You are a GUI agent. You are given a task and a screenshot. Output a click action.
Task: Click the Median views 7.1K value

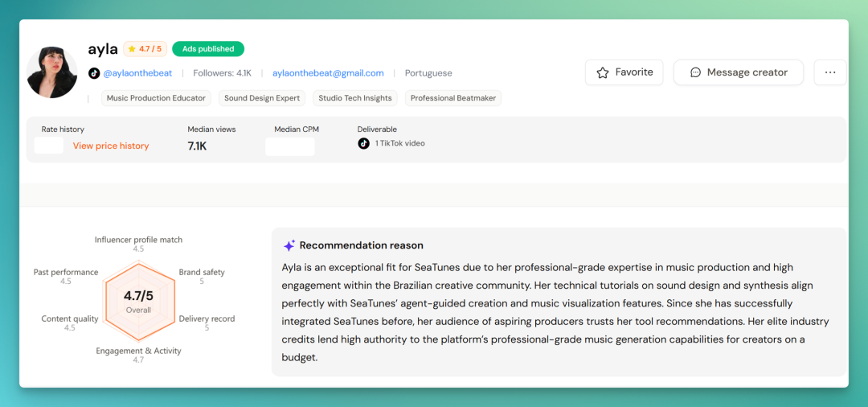197,146
